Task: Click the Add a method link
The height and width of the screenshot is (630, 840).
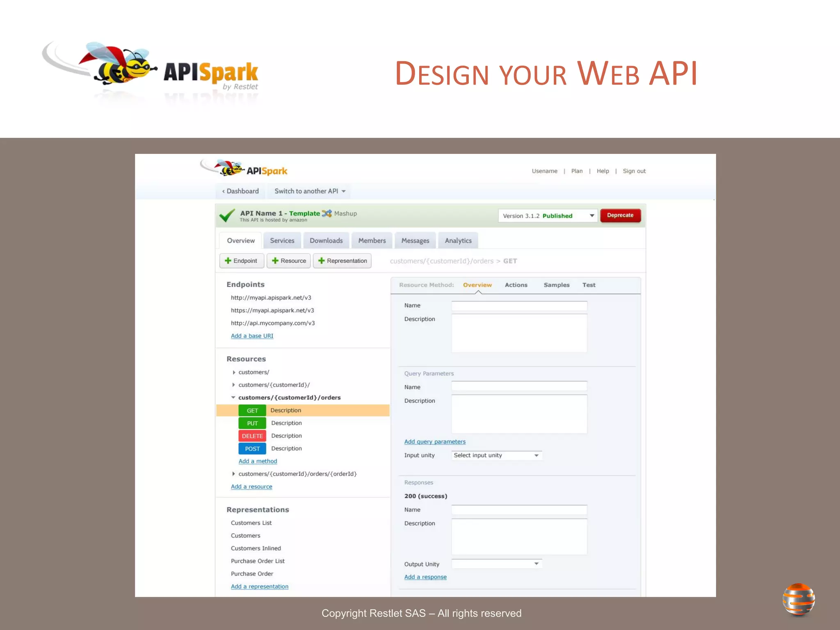Action: [x=258, y=461]
